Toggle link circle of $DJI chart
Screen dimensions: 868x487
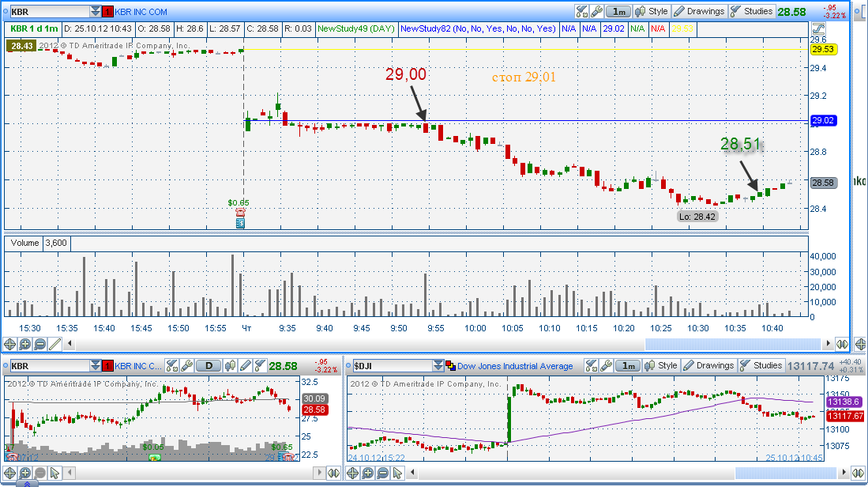coord(349,366)
